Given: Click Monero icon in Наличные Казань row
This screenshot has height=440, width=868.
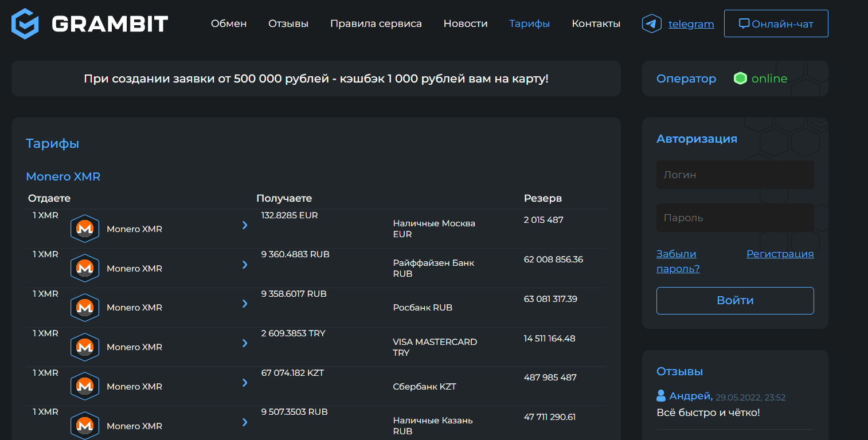Looking at the screenshot, I should click(85, 426).
